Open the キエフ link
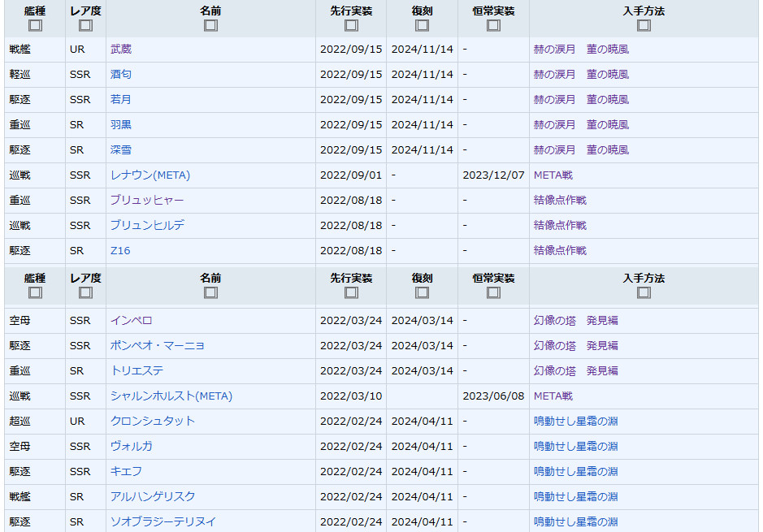 pyautogui.click(x=126, y=472)
